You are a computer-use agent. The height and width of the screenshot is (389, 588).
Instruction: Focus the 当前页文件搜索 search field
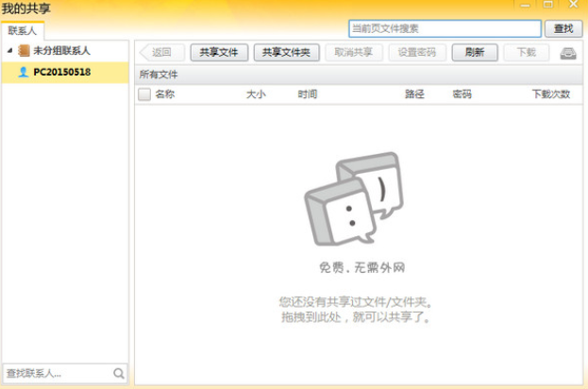444,29
